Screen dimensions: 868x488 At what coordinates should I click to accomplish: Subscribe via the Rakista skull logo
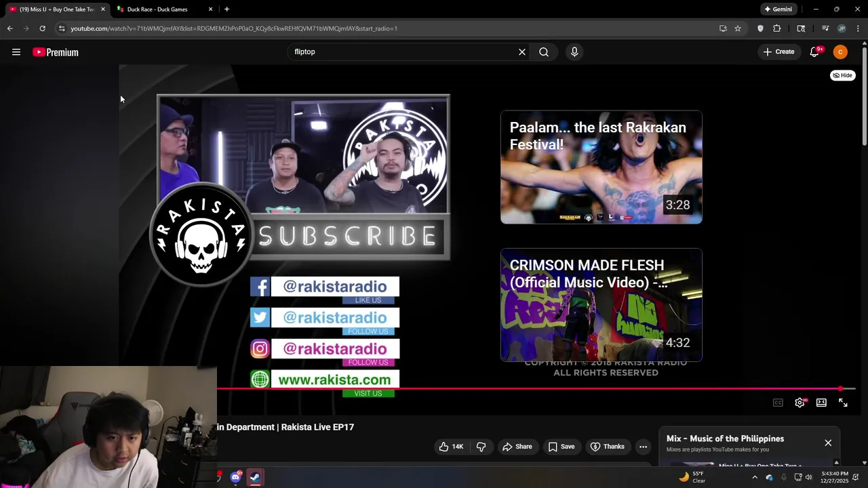pyautogui.click(x=201, y=235)
